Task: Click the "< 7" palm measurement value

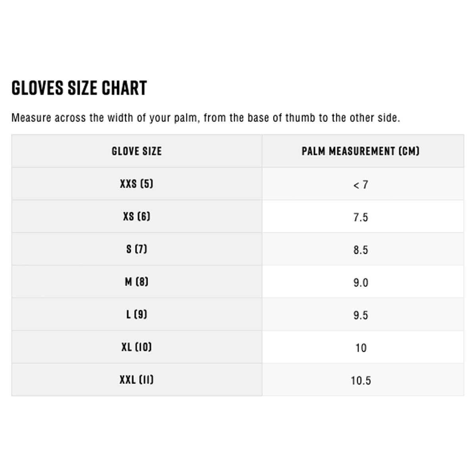Action: (x=361, y=185)
